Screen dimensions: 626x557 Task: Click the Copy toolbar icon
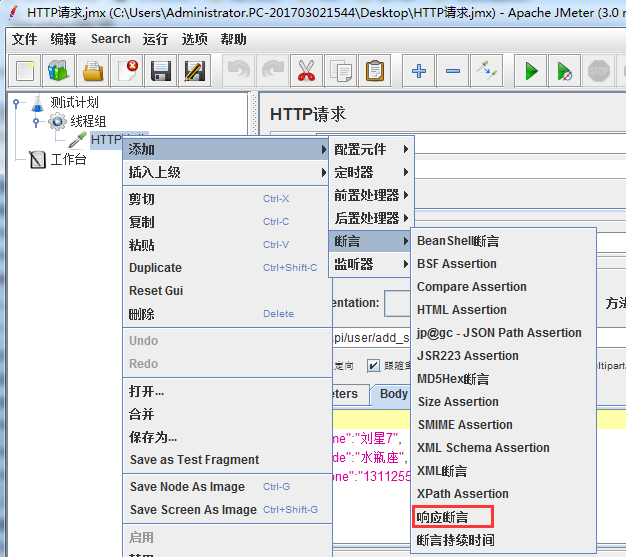click(341, 71)
